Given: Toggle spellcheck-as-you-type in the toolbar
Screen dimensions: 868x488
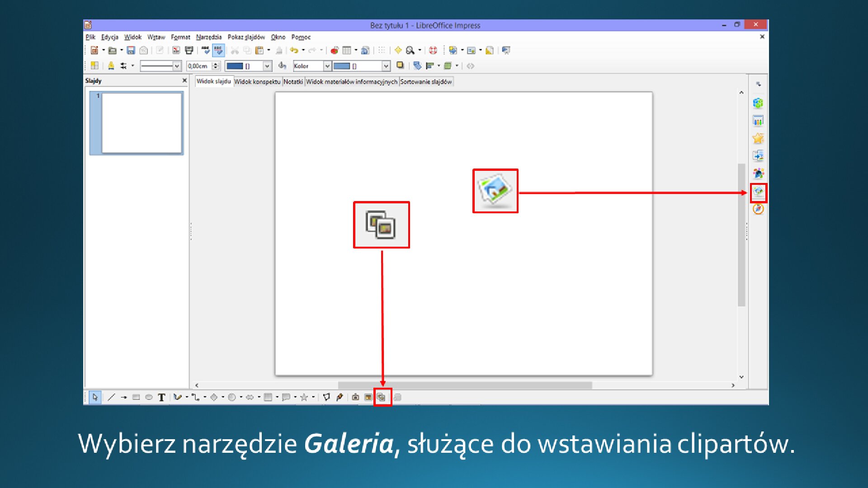Looking at the screenshot, I should (x=218, y=51).
